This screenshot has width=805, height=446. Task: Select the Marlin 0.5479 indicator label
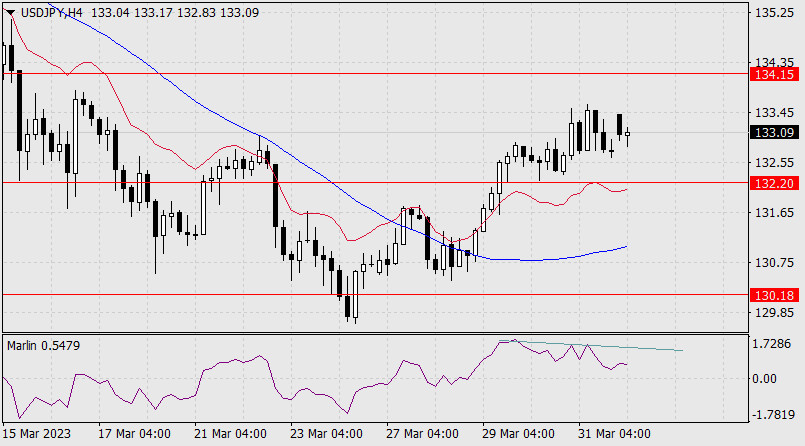[x=44, y=346]
